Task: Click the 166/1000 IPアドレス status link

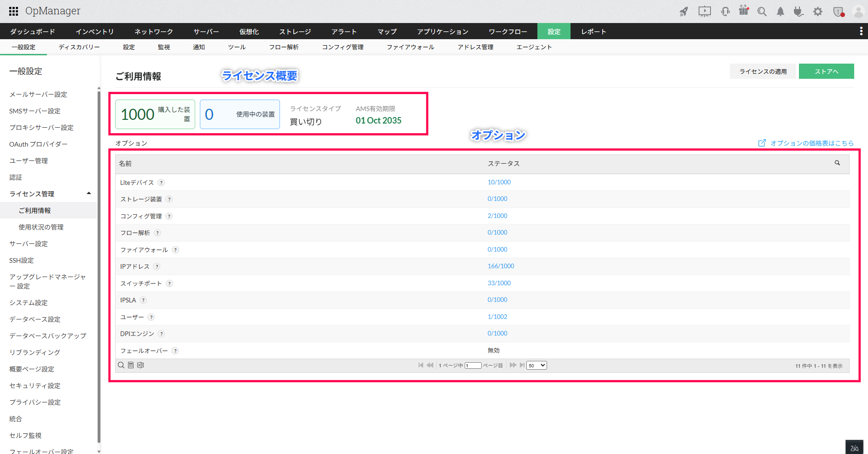Action: click(501, 266)
